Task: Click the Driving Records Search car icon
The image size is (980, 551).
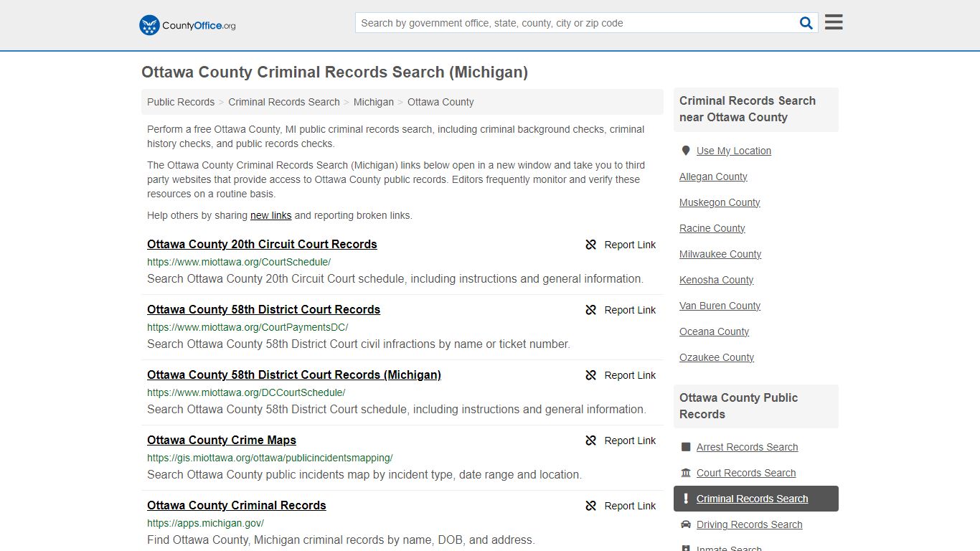Action: tap(686, 524)
